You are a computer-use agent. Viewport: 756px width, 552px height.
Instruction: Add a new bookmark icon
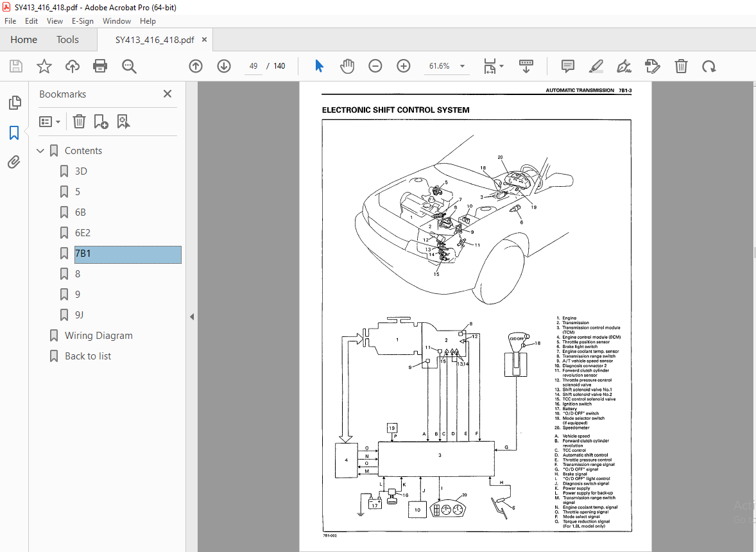click(101, 121)
